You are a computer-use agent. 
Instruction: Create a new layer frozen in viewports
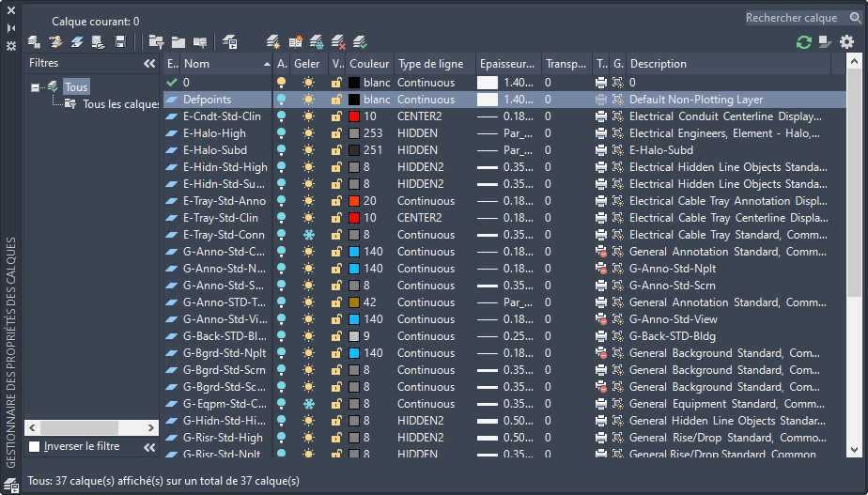[317, 41]
